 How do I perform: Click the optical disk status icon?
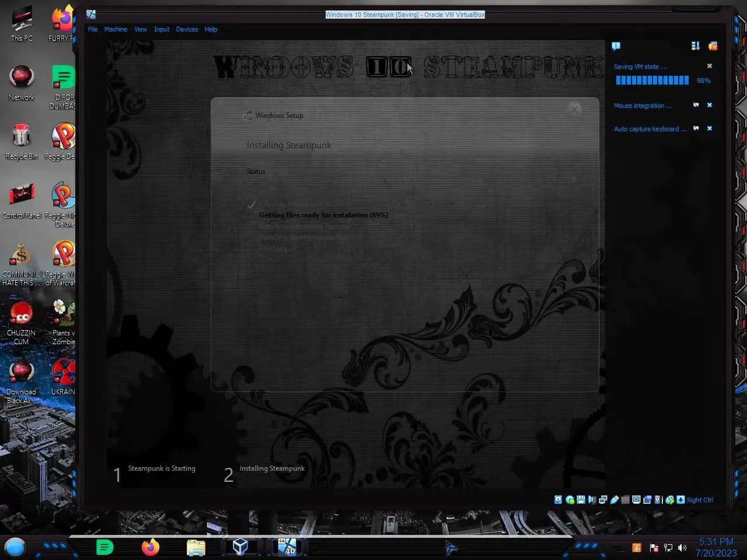(570, 500)
